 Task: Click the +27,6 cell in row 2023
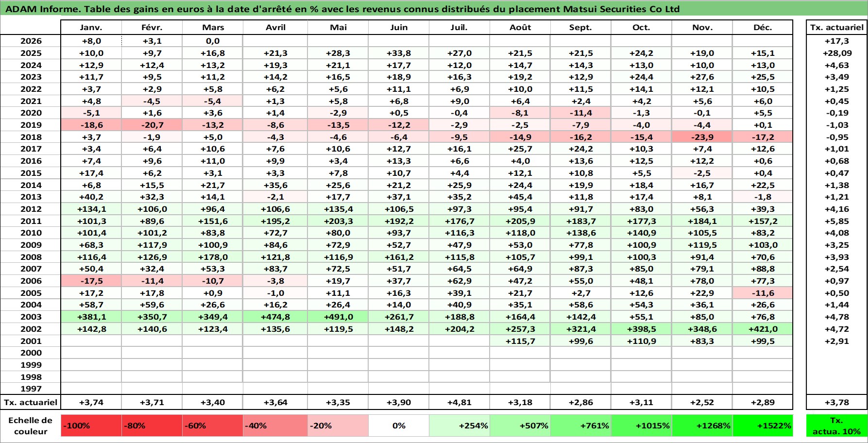tap(702, 77)
